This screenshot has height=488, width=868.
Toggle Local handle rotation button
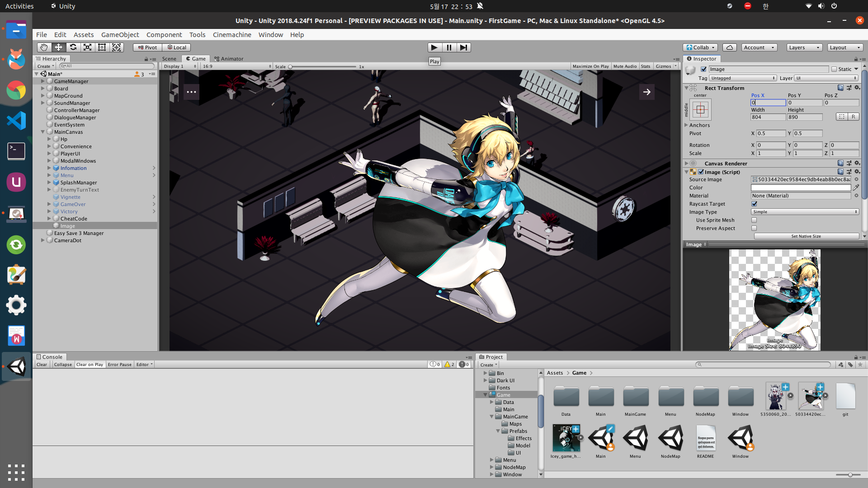[176, 47]
